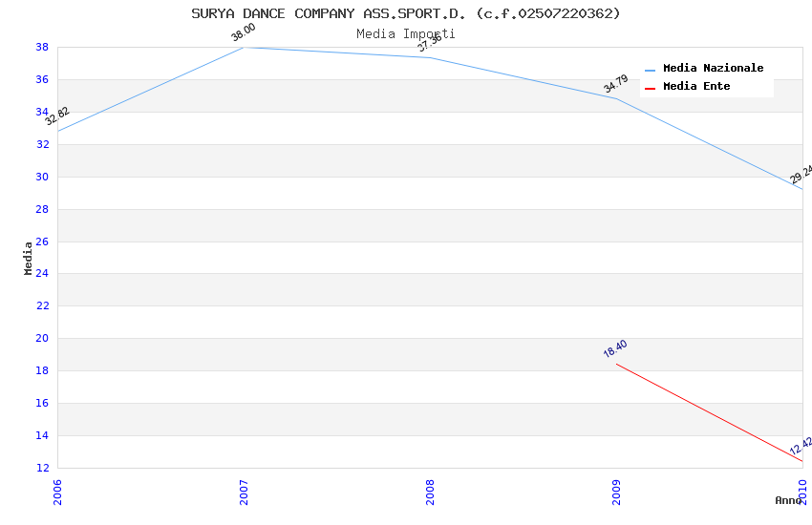Click the 32 y-axis tick label
This screenshot has width=812, height=525.
point(42,144)
